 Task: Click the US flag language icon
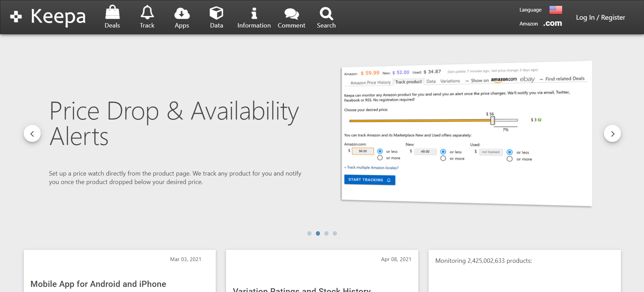click(x=556, y=10)
